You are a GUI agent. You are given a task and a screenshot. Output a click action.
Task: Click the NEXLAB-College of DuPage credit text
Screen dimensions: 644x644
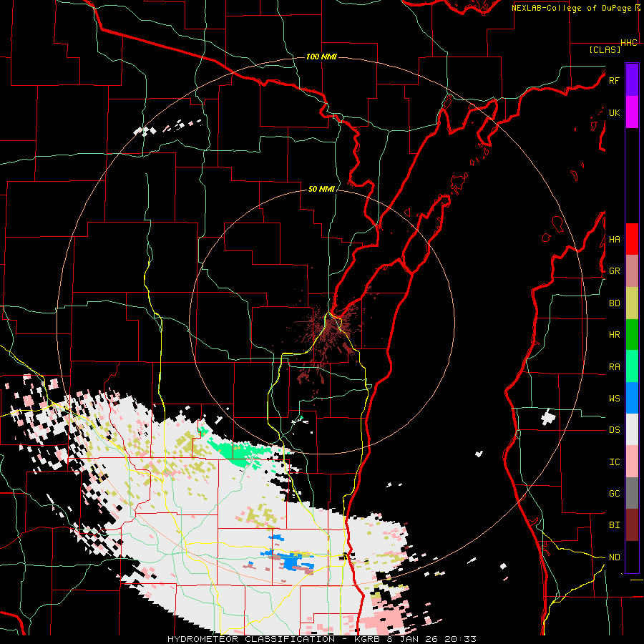pos(572,8)
